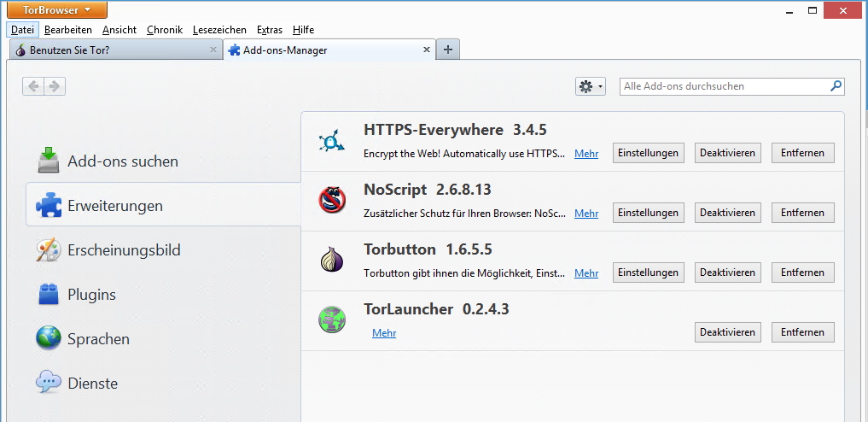Click the 'Torbutton gibt ihnen' description text
This screenshot has height=422, width=868.
click(464, 273)
